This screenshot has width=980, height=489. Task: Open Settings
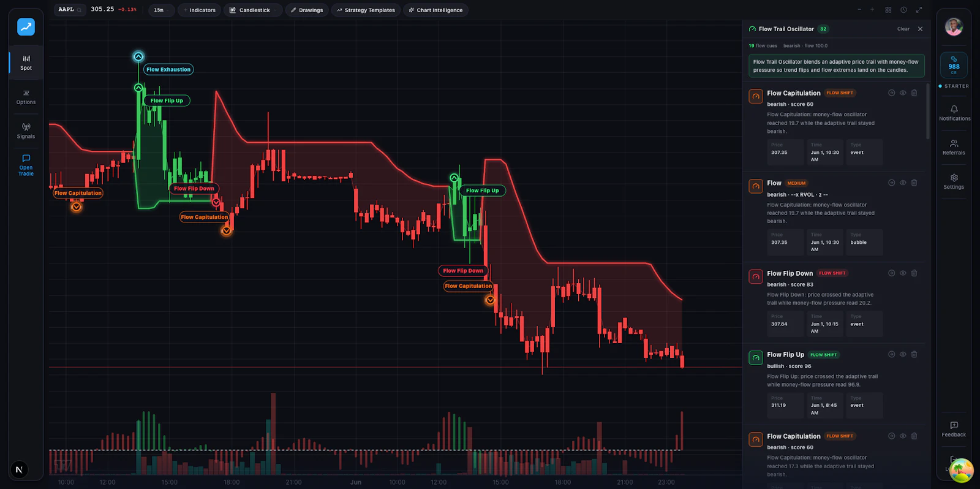[954, 181]
